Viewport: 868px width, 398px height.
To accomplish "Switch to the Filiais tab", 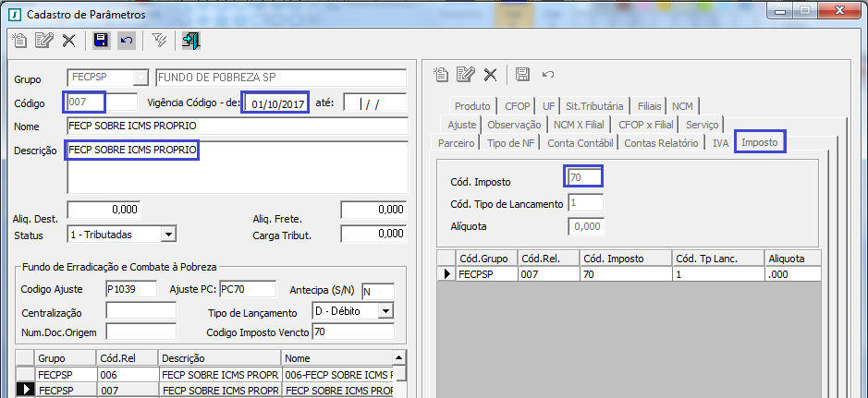I will [x=649, y=106].
